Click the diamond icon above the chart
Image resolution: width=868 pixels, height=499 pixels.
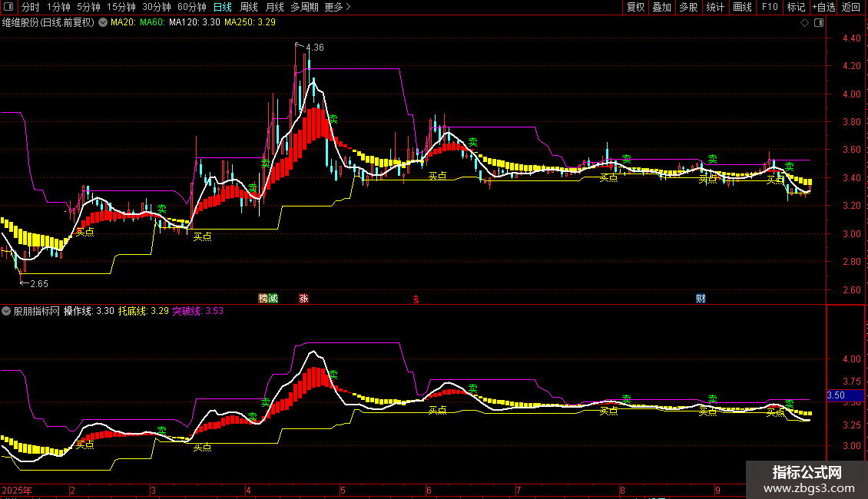point(805,23)
